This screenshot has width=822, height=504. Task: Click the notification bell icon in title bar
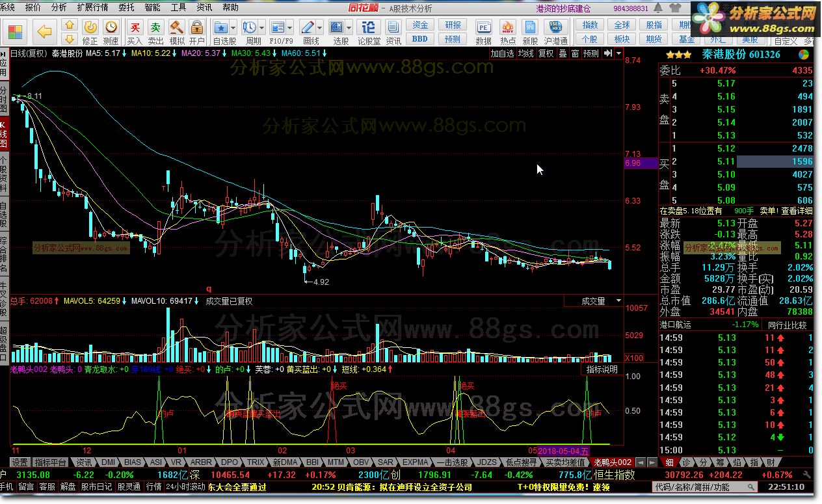(659, 8)
